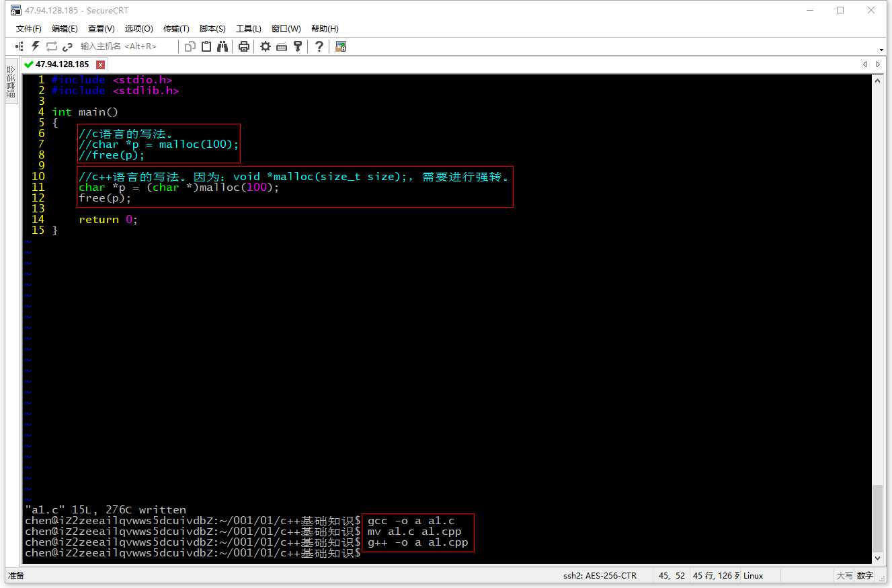Click the terminal scrollbar down arrow
Viewport: 892px width, 588px height.
[x=877, y=558]
